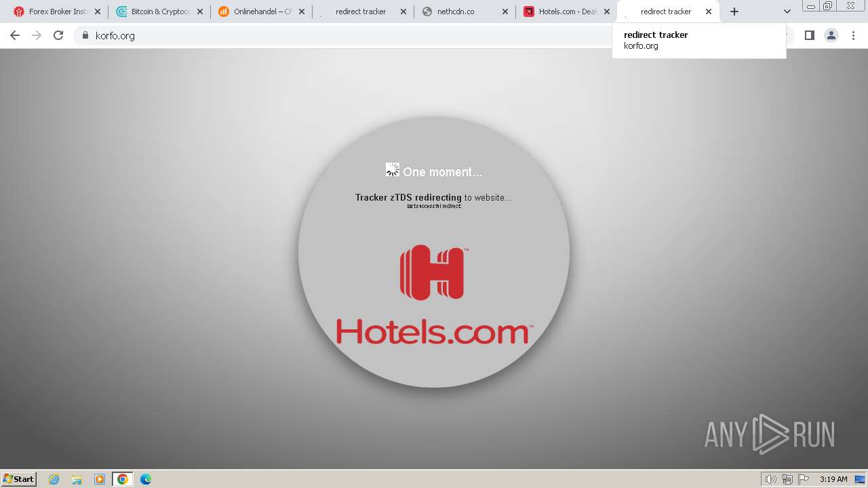Close the active redirect tracker tab

click(x=709, y=12)
